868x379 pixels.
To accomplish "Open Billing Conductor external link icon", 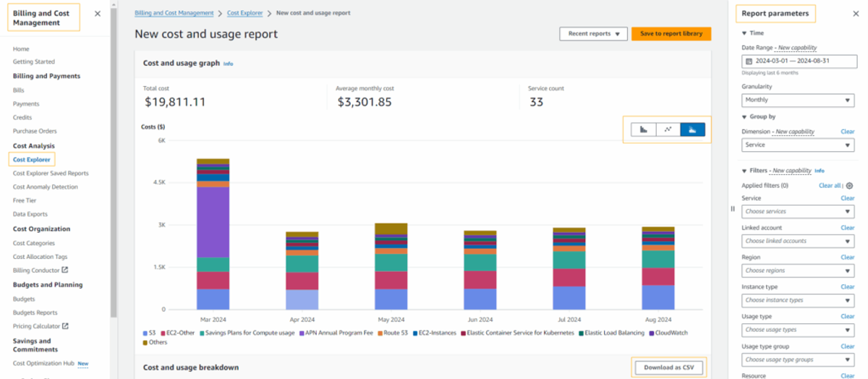I will coord(65,271).
